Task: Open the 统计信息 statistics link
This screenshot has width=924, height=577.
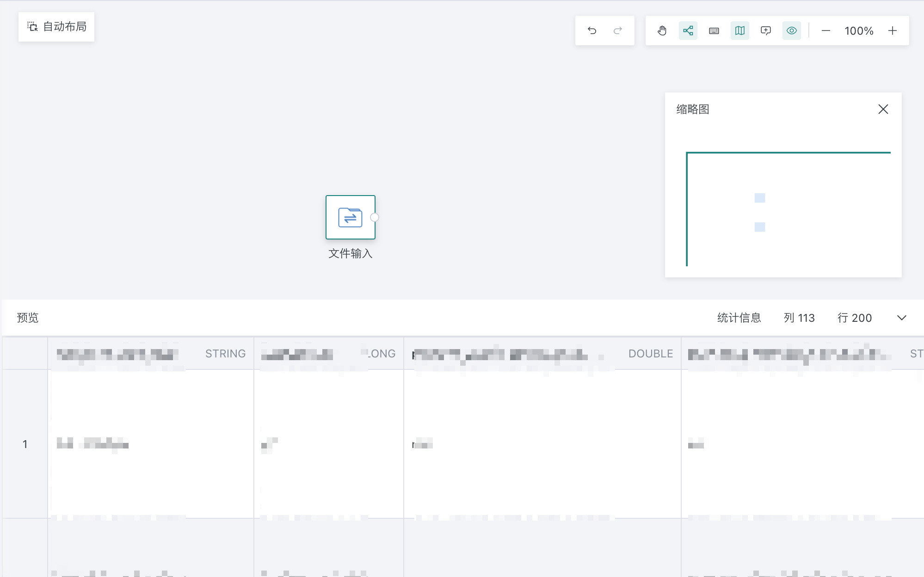Action: tap(739, 318)
